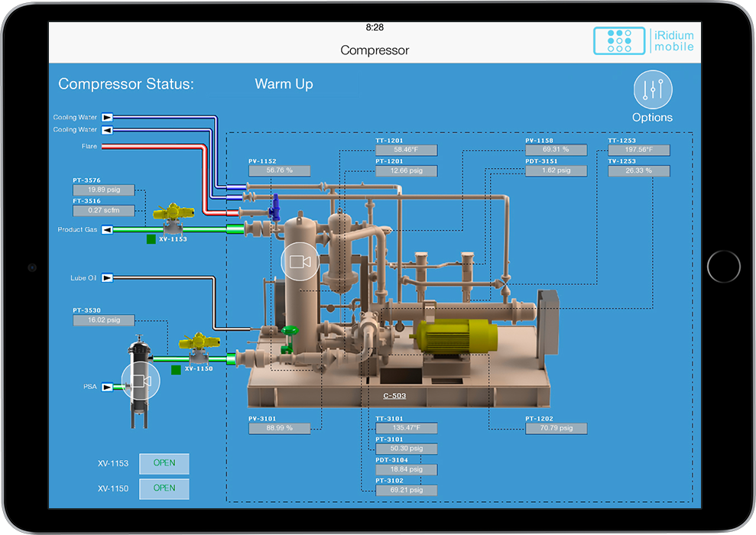Click the top Cooling Water arrow
756x535 pixels.
(x=107, y=117)
